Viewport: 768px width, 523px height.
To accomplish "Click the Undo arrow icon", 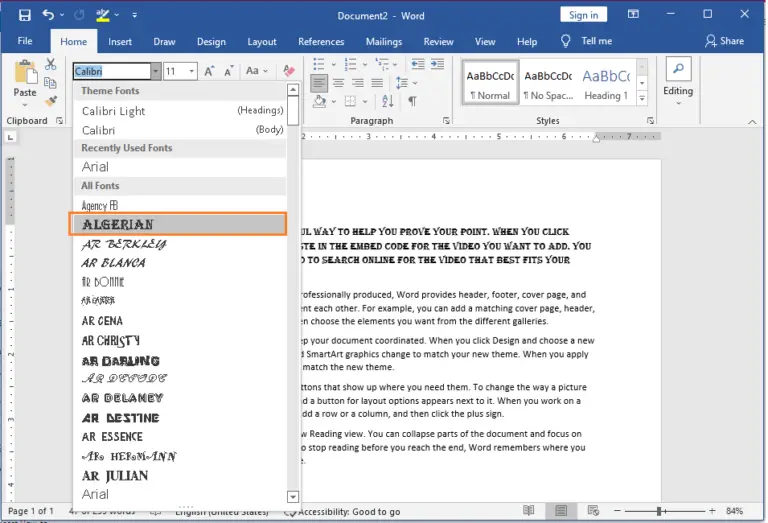I will 48,15.
